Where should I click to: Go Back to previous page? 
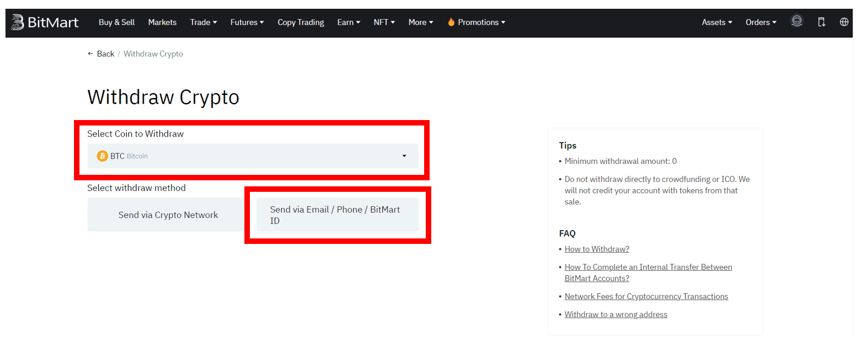click(x=101, y=54)
